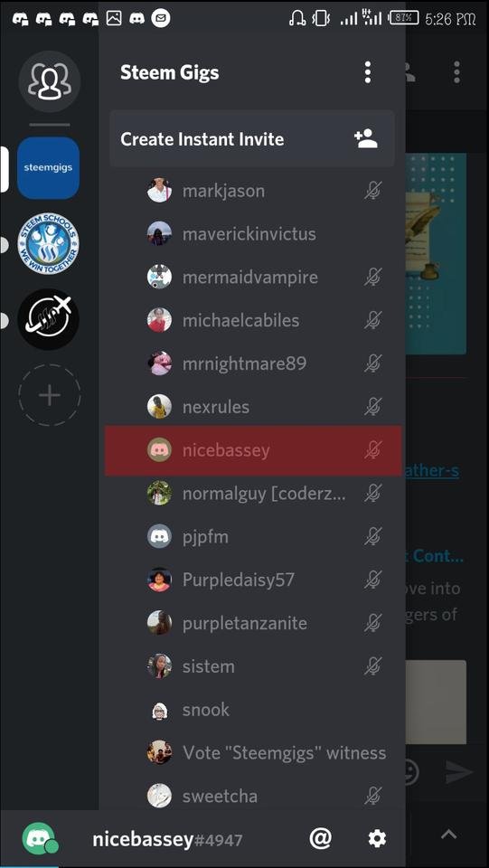Image resolution: width=489 pixels, height=868 pixels.
Task: Toggle mute icon beside nicebassey in list
Action: click(372, 450)
